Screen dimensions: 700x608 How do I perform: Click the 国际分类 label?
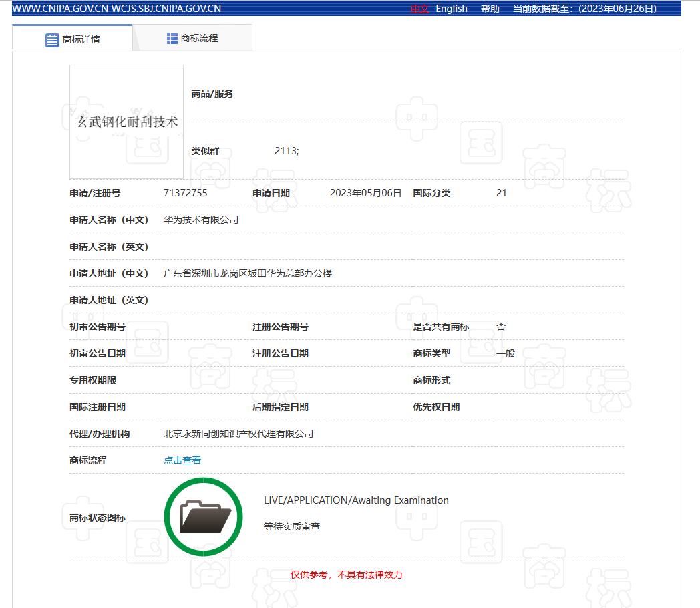coord(431,193)
